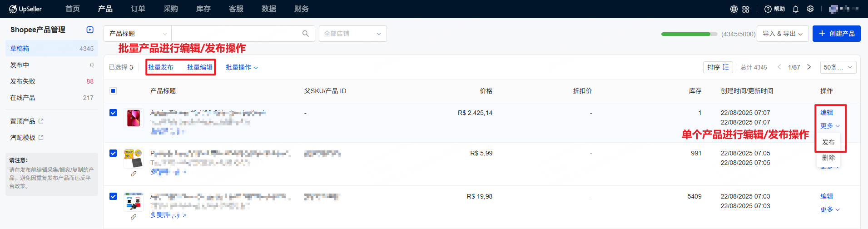
Task: Open the notification bell
Action: point(796,9)
